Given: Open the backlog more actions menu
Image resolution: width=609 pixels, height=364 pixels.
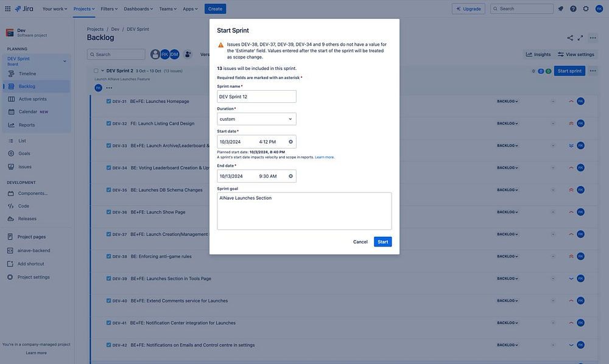Looking at the screenshot, I should 593,38.
